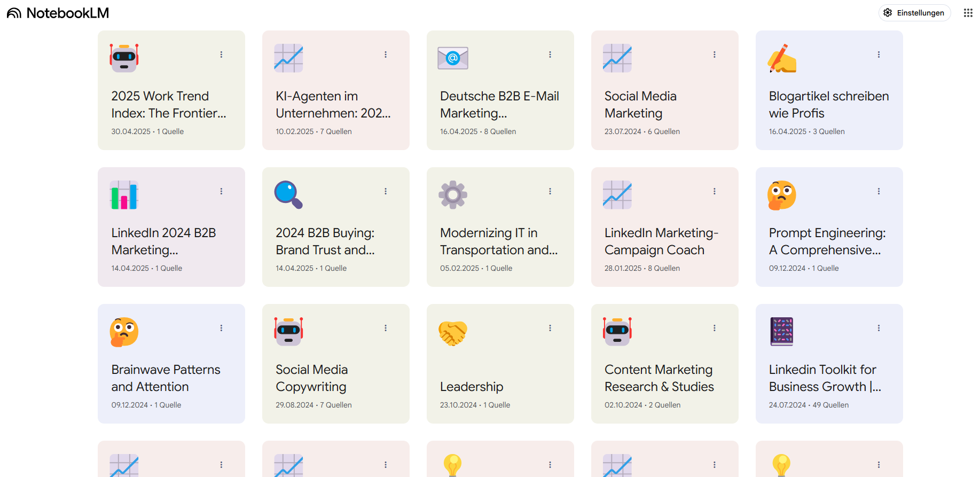The height and width of the screenshot is (477, 980).
Task: Select the Leadership card date and source line
Action: 475,405
